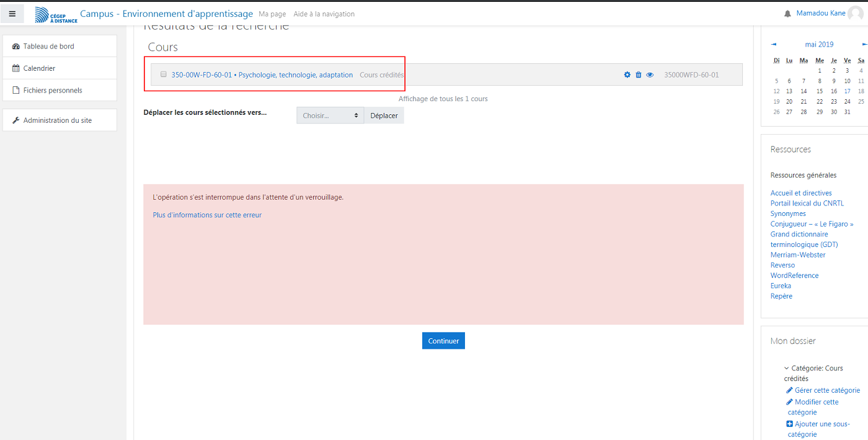Open Administration du site in sidebar

(57, 120)
